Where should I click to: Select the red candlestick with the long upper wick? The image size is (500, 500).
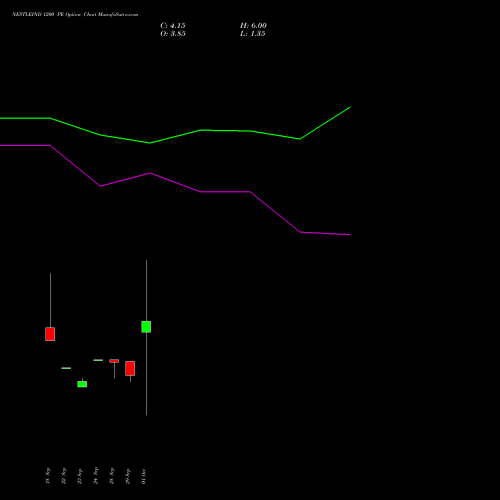click(50, 334)
